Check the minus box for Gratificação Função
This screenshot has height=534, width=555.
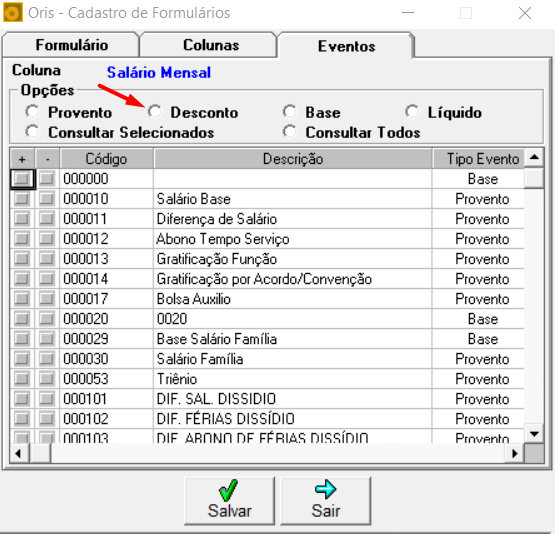click(x=47, y=259)
